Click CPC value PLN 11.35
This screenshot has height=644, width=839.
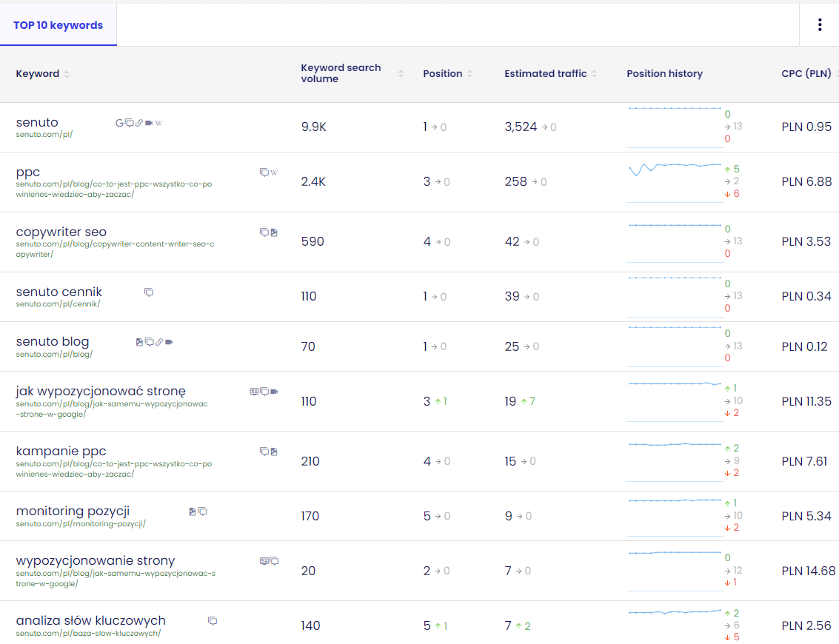click(806, 402)
